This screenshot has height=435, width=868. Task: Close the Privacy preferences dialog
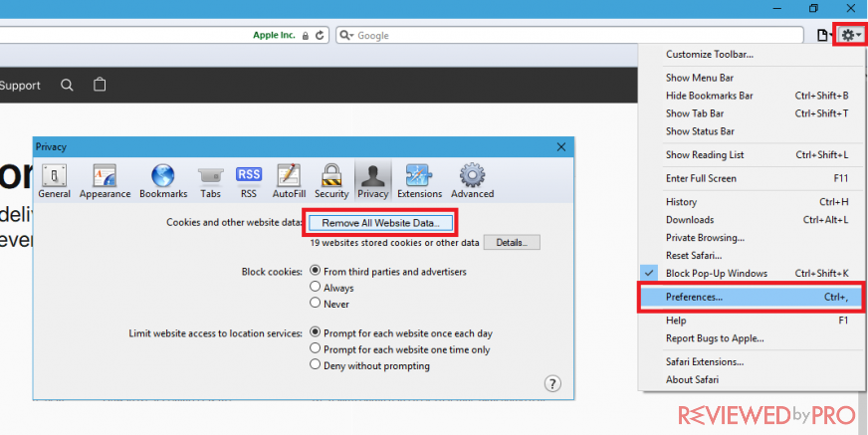tap(561, 147)
